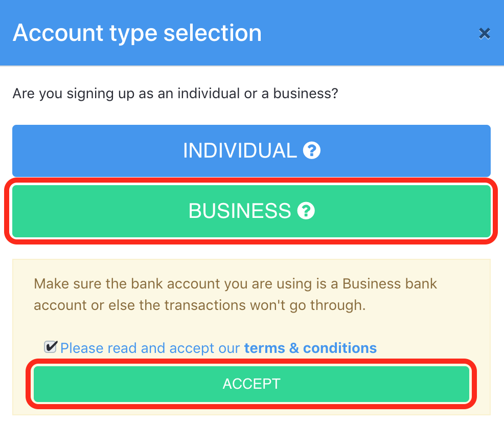Screen dimensions: 504x445
Task: Close the Account type selection dialog
Action: 485,33
